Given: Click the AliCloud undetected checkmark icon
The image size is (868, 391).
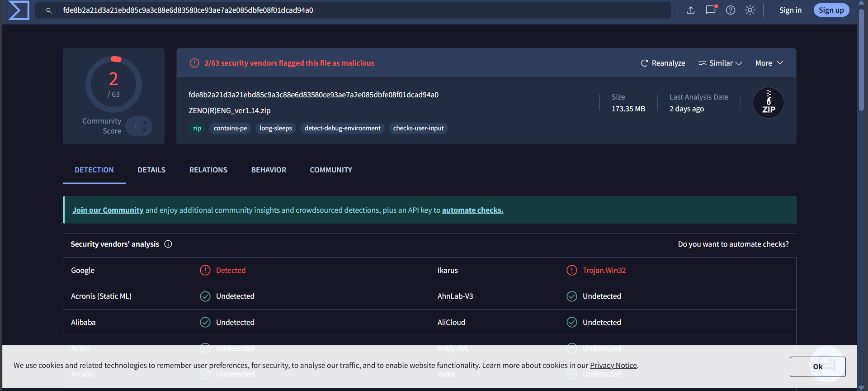Looking at the screenshot, I should tap(572, 322).
